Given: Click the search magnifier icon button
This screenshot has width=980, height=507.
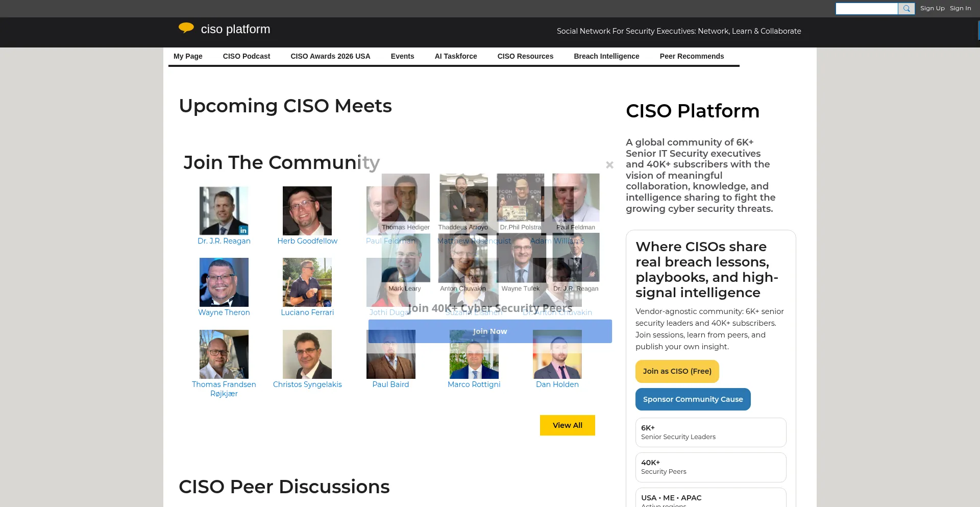Looking at the screenshot, I should pyautogui.click(x=906, y=9).
